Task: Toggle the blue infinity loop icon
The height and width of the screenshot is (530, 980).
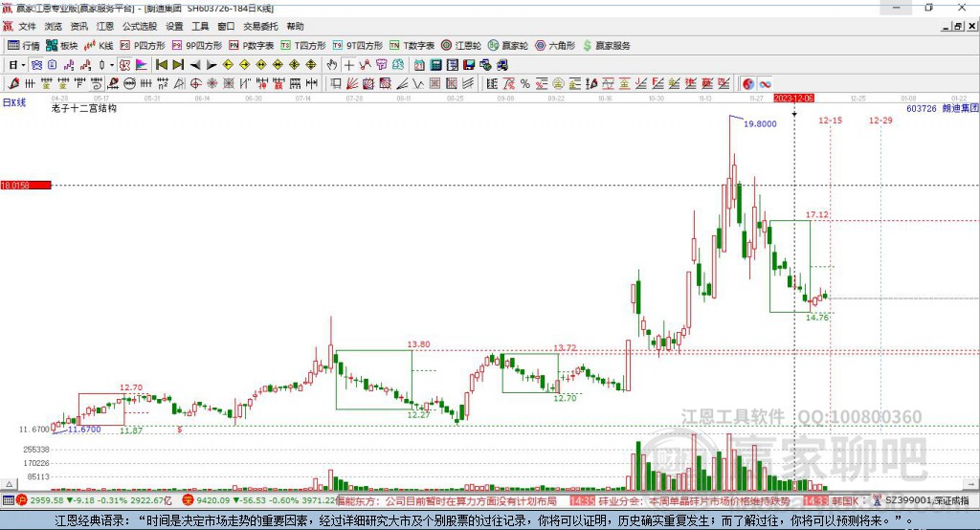Action: click(x=765, y=84)
